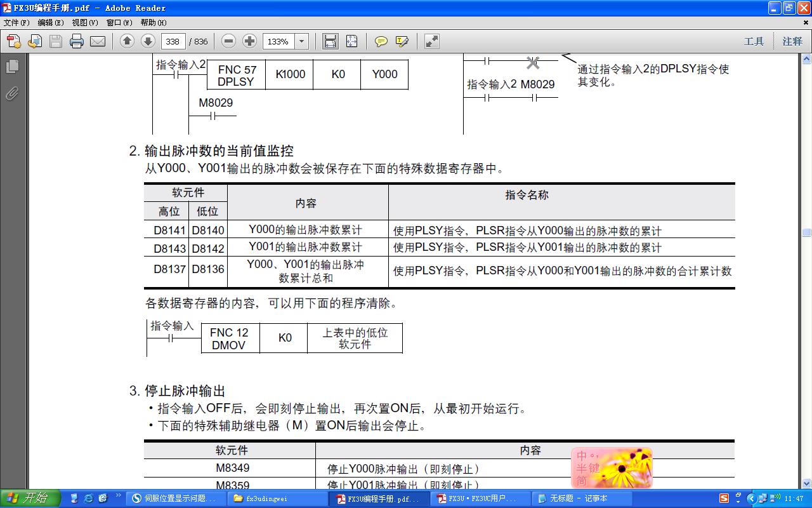Open the 文件 menu
This screenshot has width=812, height=508.
point(16,22)
